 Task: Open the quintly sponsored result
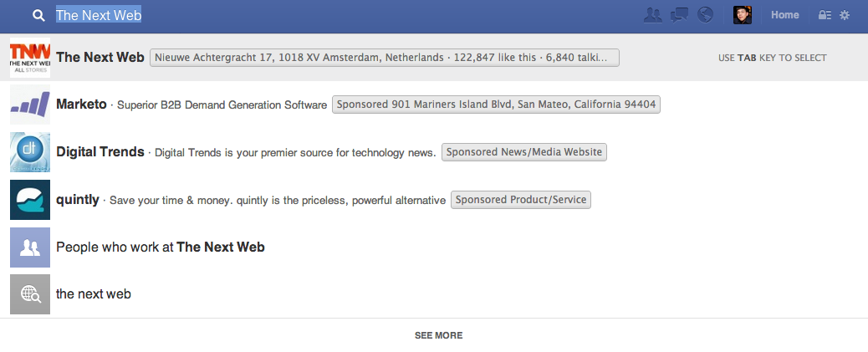pyautogui.click(x=434, y=199)
